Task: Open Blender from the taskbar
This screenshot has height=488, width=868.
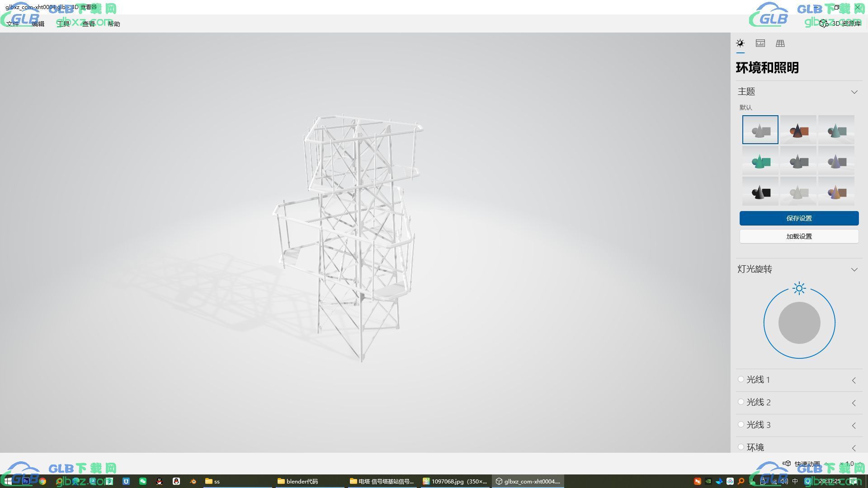Action: pos(193,481)
